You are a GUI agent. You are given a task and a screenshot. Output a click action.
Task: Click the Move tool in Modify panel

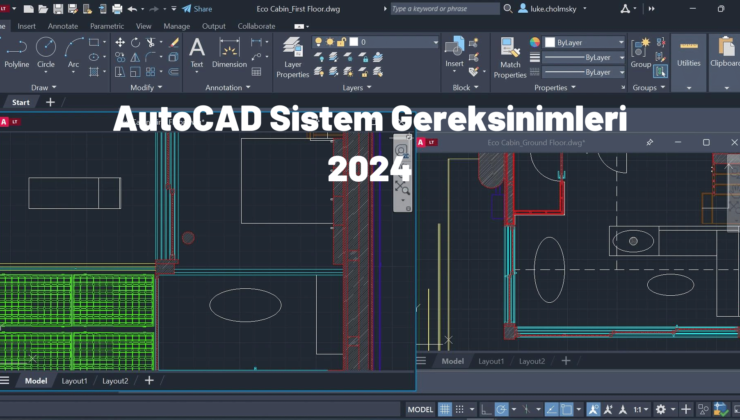click(120, 42)
